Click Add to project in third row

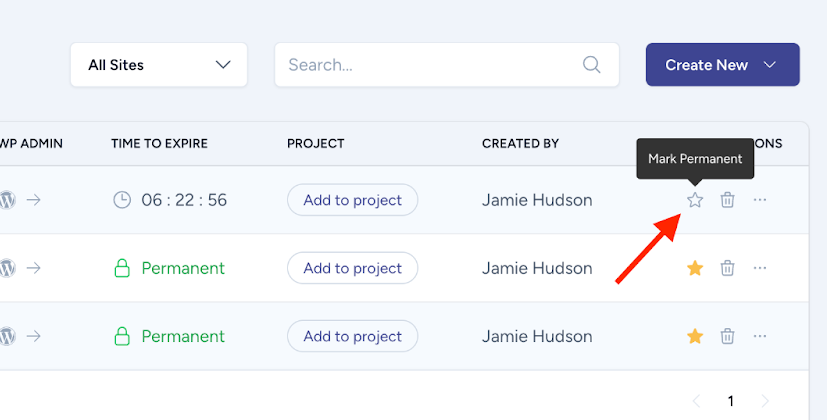pyautogui.click(x=352, y=336)
